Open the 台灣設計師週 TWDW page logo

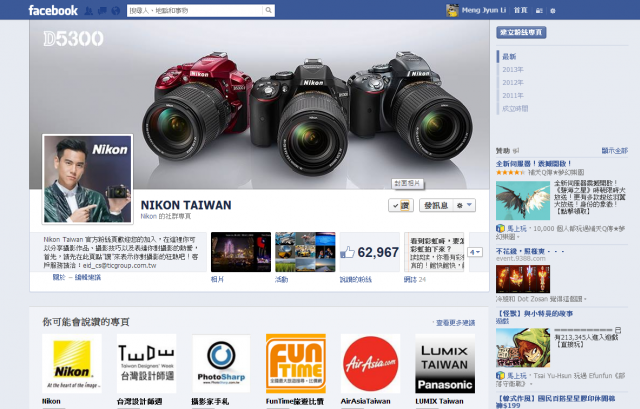click(147, 364)
